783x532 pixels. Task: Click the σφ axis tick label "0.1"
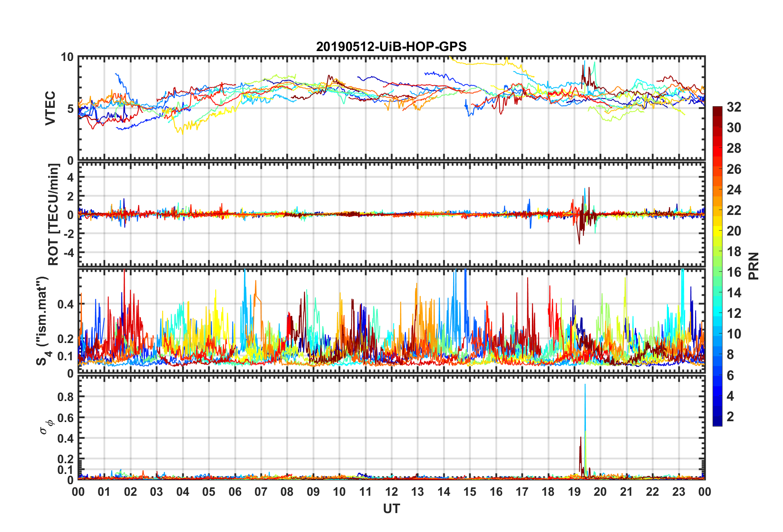(x=65, y=470)
